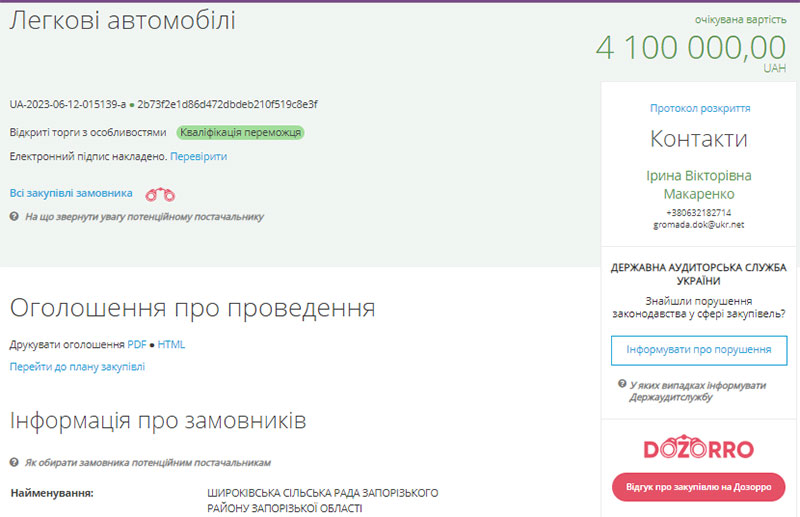800x517 pixels.
Task: Click tender ID UA-2023-06-12-015139-a
Action: (67, 104)
